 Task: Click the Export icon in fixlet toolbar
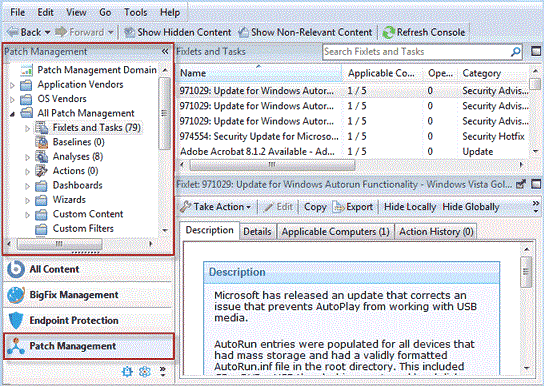(x=338, y=207)
